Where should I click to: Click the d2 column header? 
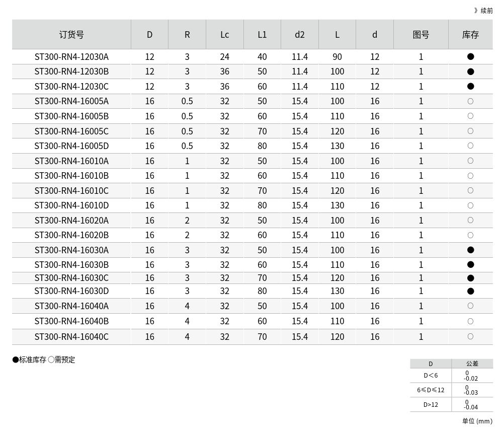point(300,35)
